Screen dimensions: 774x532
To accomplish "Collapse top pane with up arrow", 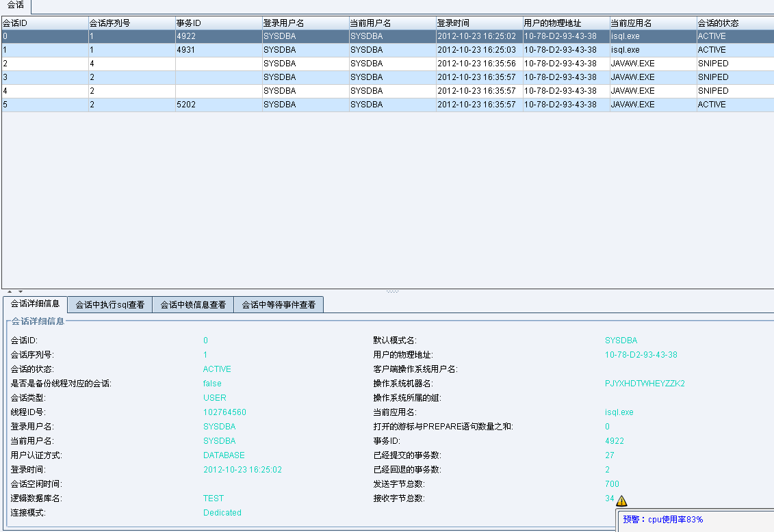I will tap(10, 292).
